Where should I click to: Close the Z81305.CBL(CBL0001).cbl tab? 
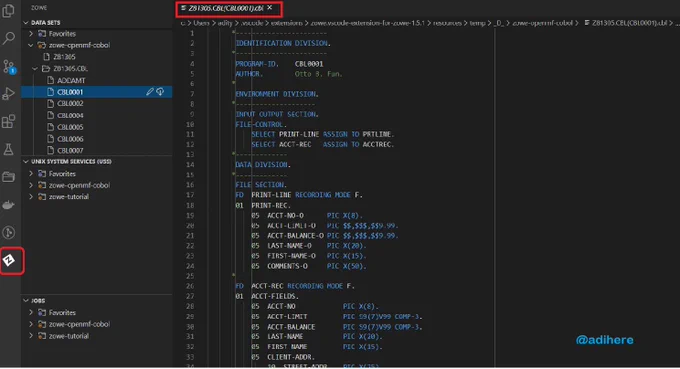[x=270, y=8]
